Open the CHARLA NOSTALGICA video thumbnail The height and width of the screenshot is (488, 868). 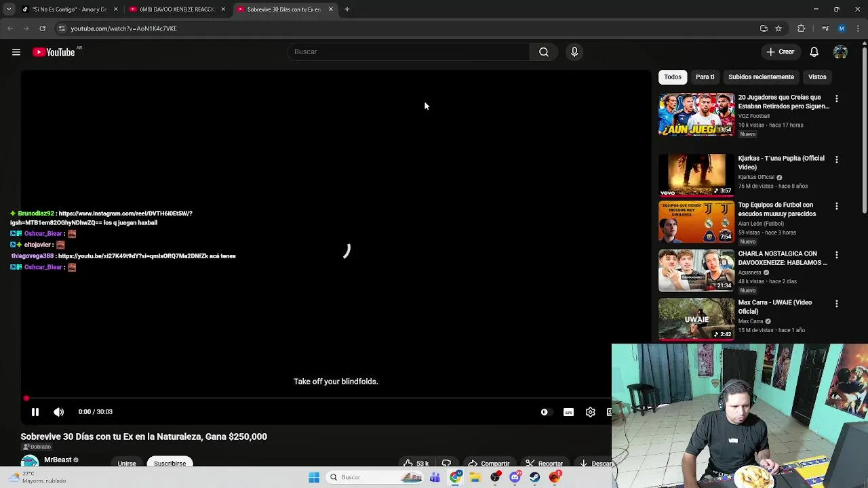point(696,271)
